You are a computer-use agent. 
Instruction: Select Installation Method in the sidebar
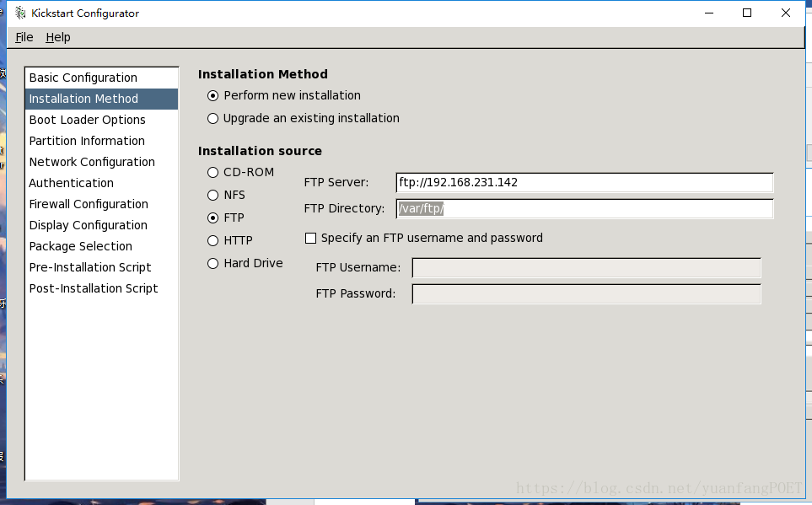click(x=101, y=99)
